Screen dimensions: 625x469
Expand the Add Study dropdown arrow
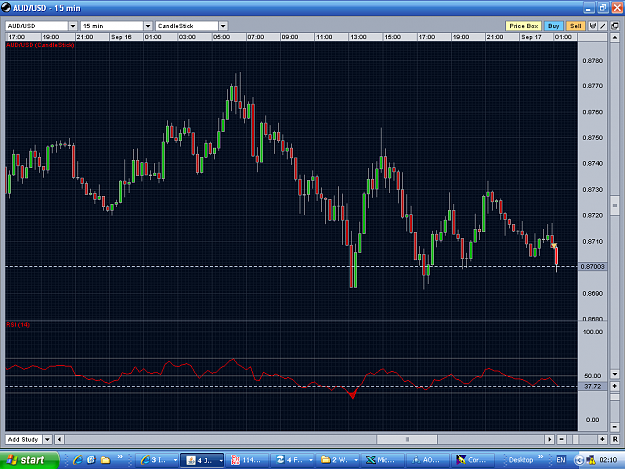pos(47,440)
